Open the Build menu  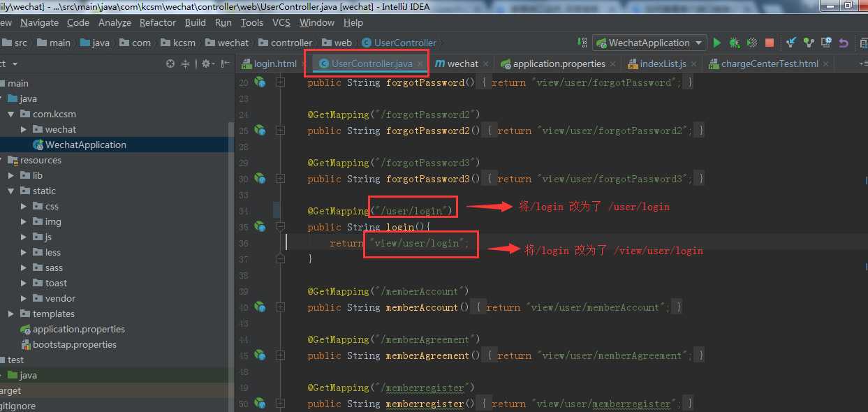click(x=196, y=22)
